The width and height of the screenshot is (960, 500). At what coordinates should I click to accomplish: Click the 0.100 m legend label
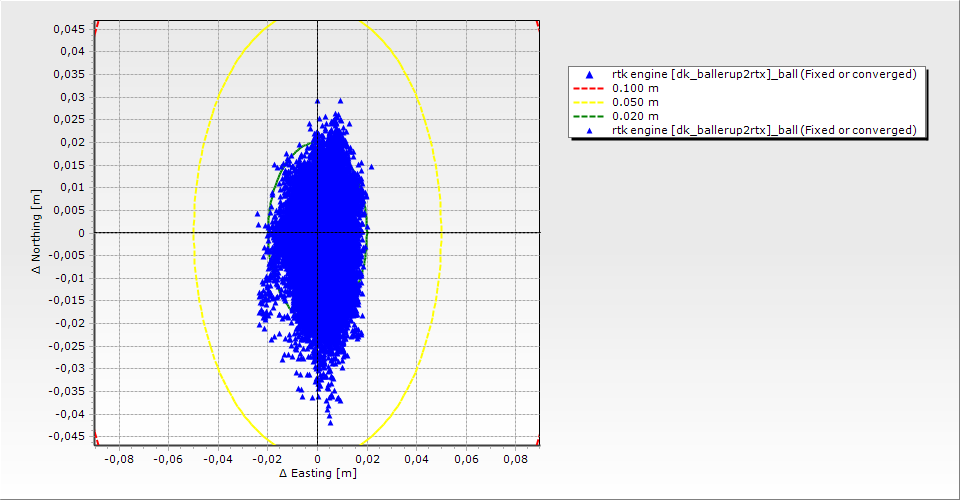636,88
